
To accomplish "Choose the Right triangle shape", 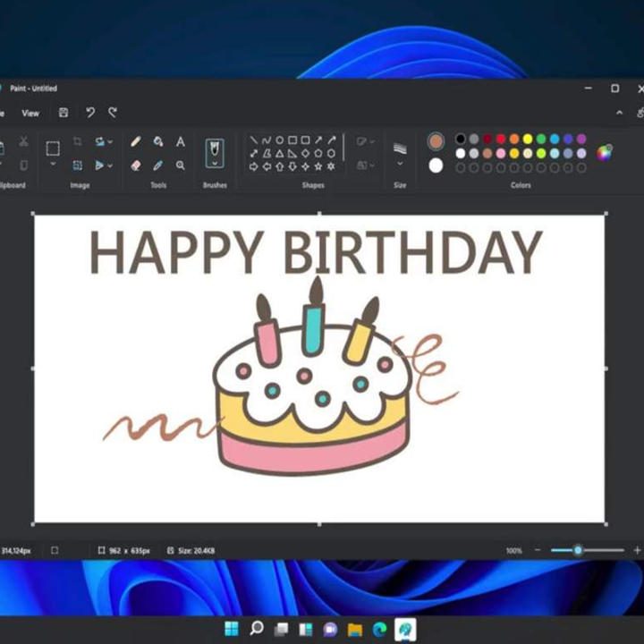I will 292,153.
